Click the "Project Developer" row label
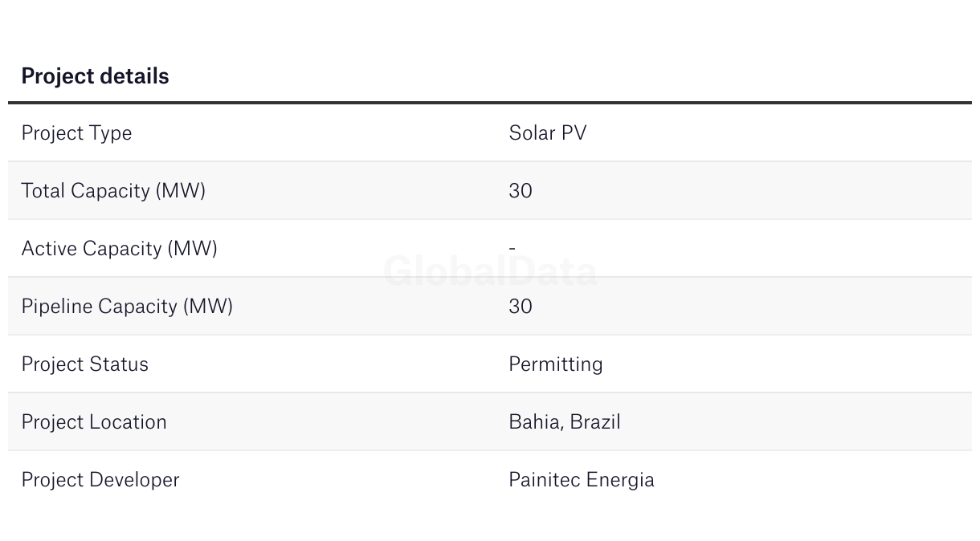Viewport: 980px width, 541px height. tap(100, 480)
